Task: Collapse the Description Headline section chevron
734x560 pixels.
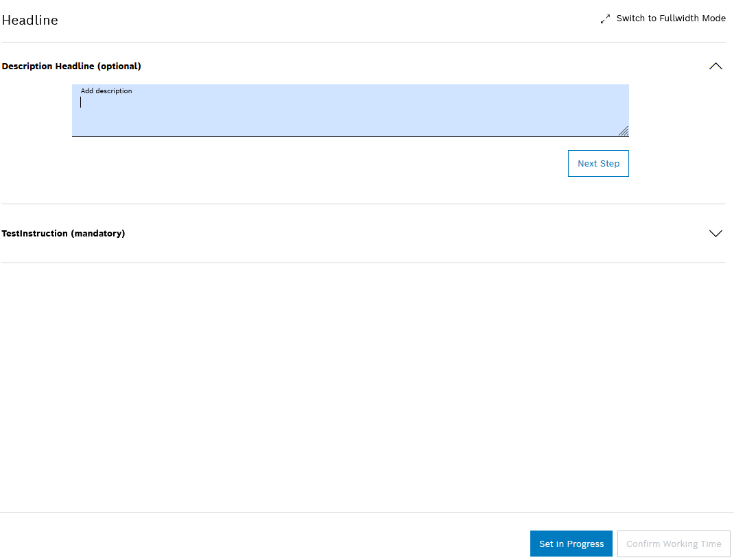Action: click(x=715, y=66)
